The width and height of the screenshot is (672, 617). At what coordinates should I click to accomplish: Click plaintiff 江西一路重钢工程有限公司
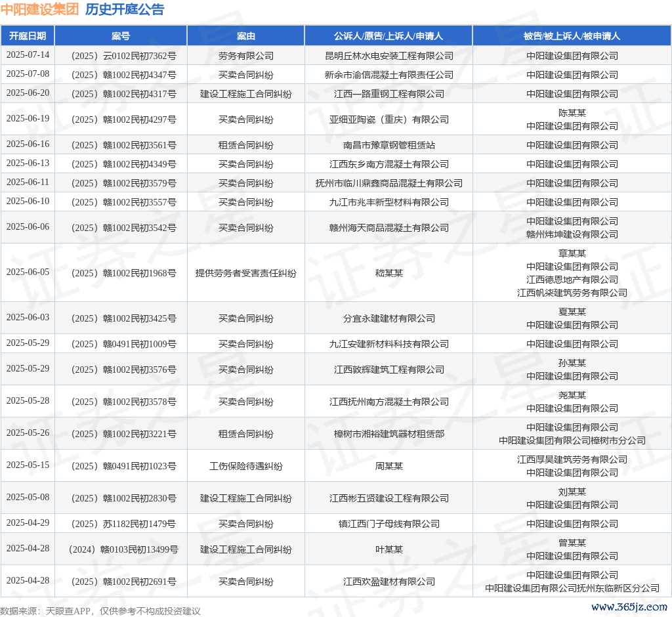click(389, 94)
